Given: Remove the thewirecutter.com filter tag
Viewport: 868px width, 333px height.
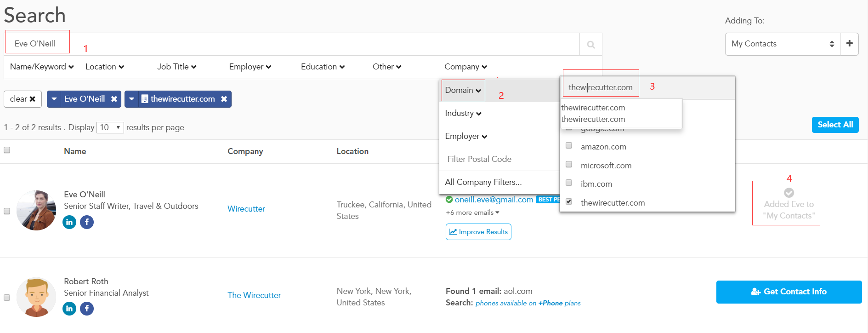Looking at the screenshot, I should 224,99.
